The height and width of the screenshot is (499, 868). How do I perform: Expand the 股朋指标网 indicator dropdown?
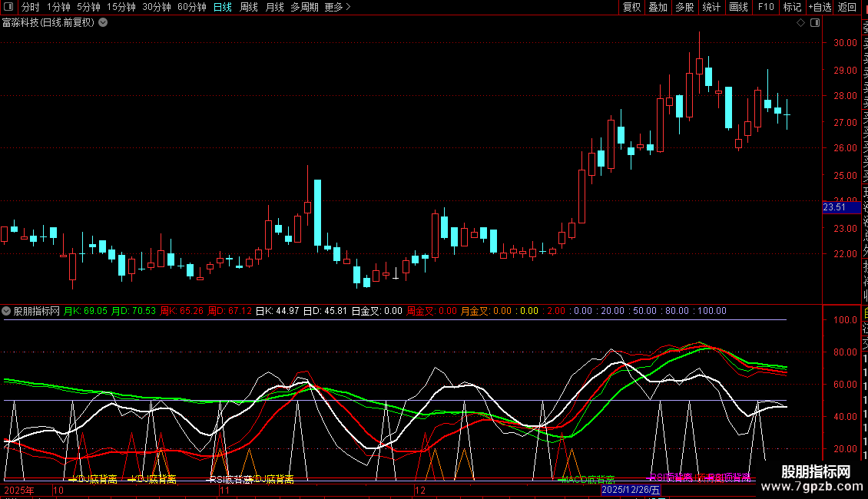click(6, 311)
